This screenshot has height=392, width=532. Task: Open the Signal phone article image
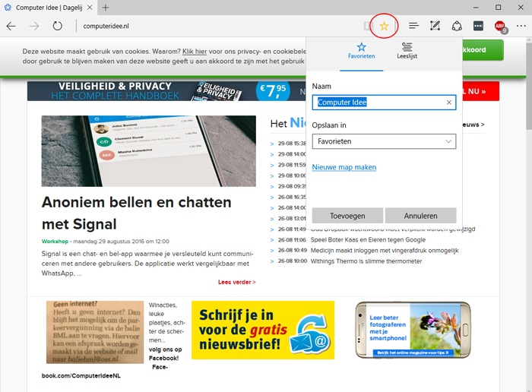(149, 151)
